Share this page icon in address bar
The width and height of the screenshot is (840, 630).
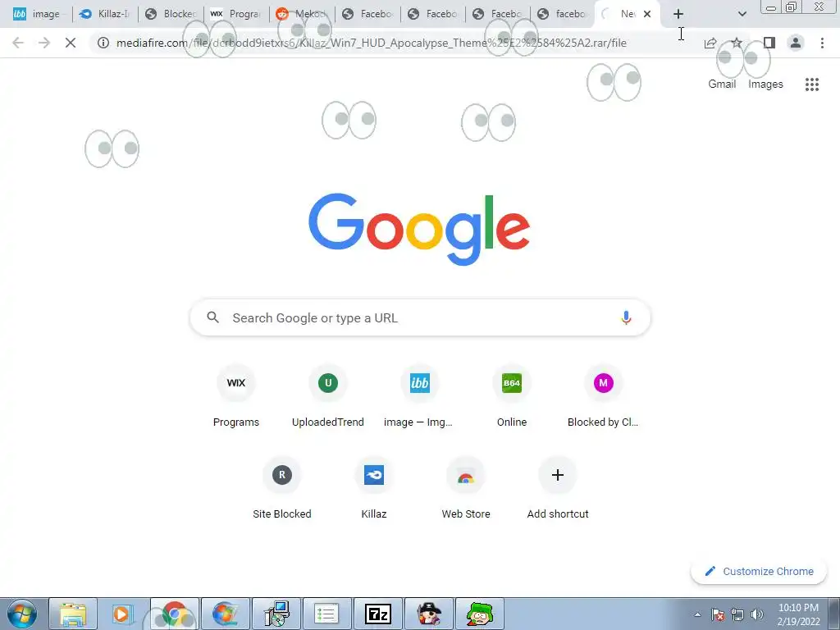(x=710, y=43)
